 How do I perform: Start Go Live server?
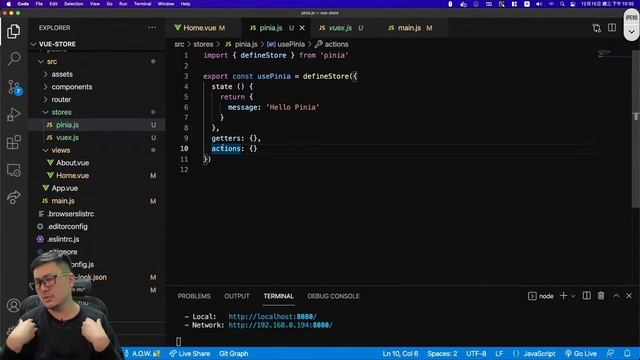coord(581,353)
